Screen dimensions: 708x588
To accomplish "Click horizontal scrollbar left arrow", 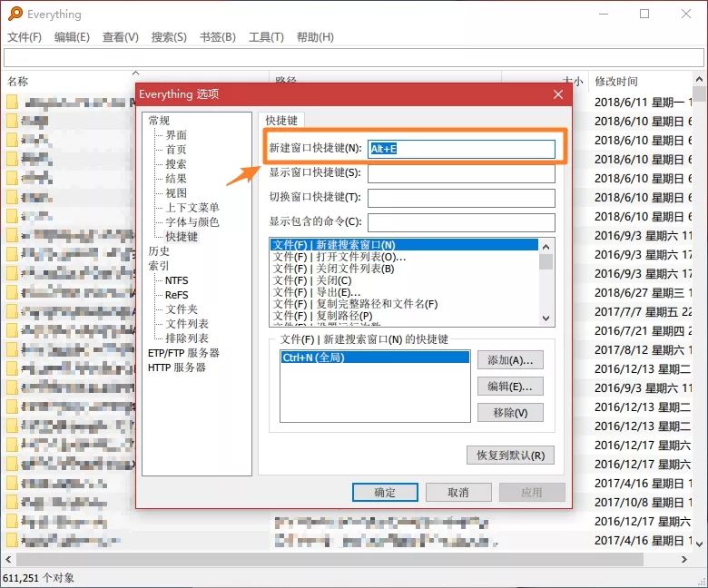I will point(8,560).
